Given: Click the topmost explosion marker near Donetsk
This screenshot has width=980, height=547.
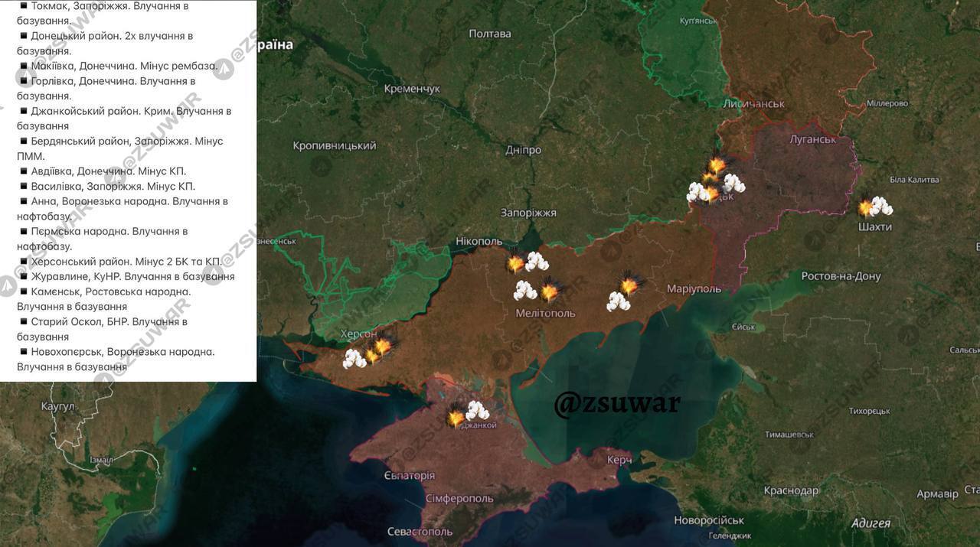Looking at the screenshot, I should [x=717, y=164].
